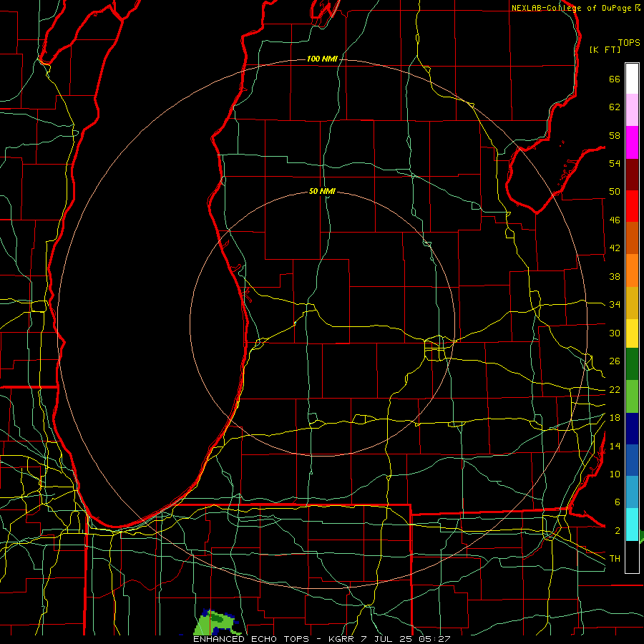Click the '50' legend value
Image resolution: width=644 pixels, height=644 pixels.
tap(615, 192)
